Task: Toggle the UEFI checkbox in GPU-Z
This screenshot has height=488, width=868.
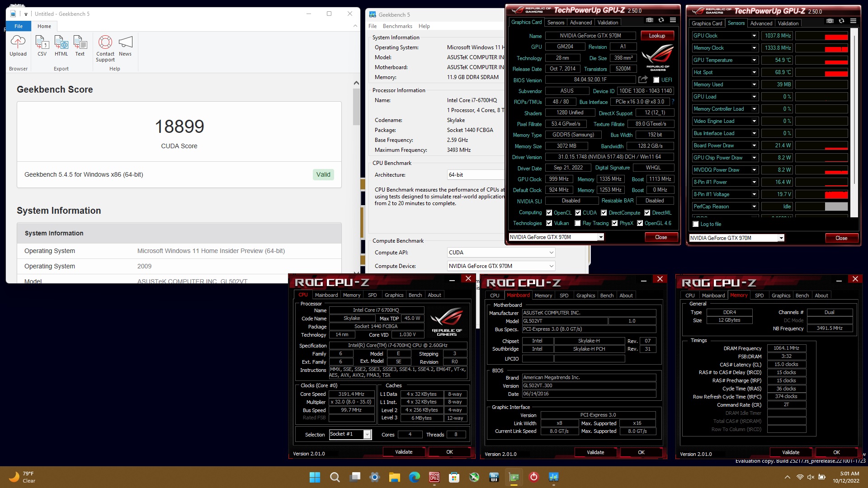Action: click(x=656, y=80)
